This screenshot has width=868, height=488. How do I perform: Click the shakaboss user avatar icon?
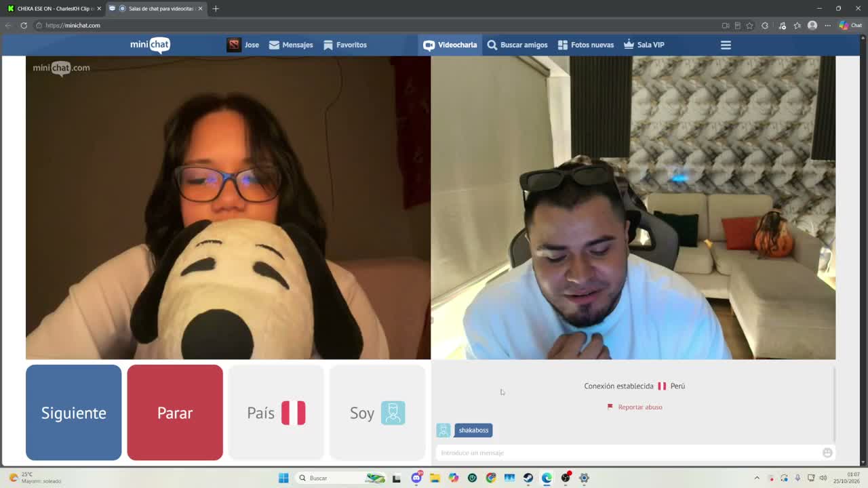[443, 430]
